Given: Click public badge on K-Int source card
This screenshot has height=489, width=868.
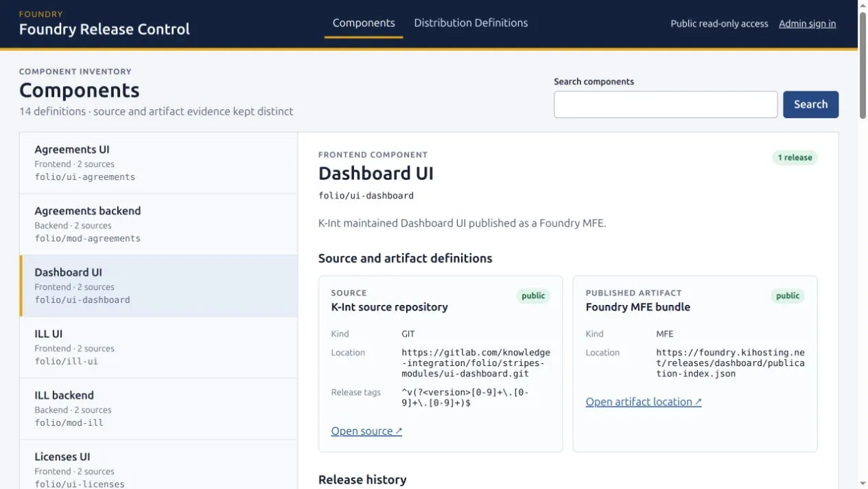Looking at the screenshot, I should click(x=533, y=296).
